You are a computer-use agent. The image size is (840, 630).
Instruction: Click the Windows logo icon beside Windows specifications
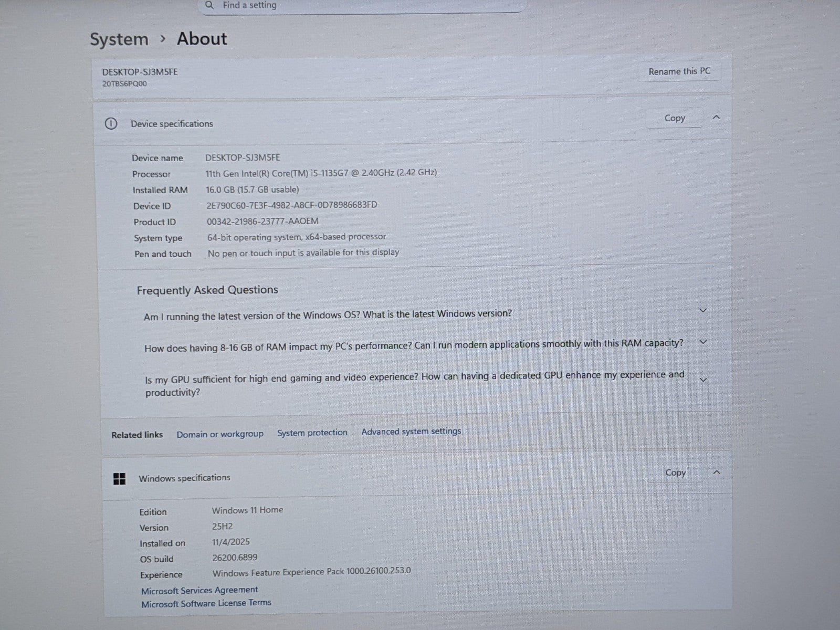(120, 479)
